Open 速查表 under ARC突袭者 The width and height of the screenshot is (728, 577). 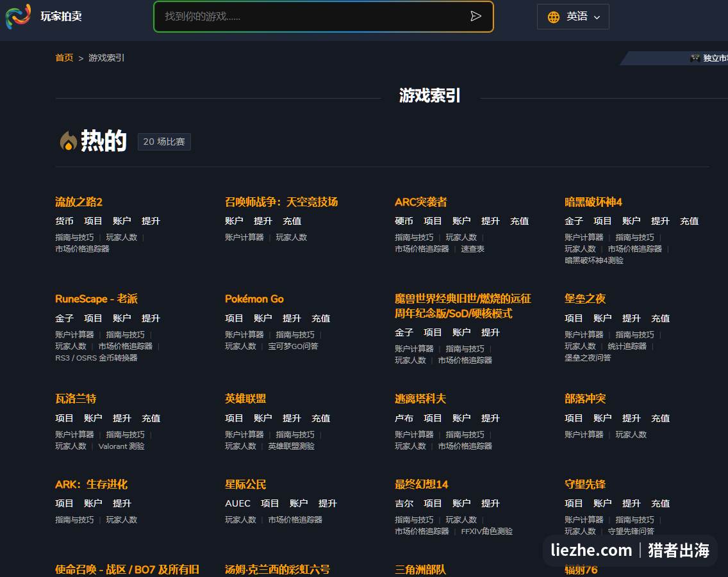pos(473,249)
